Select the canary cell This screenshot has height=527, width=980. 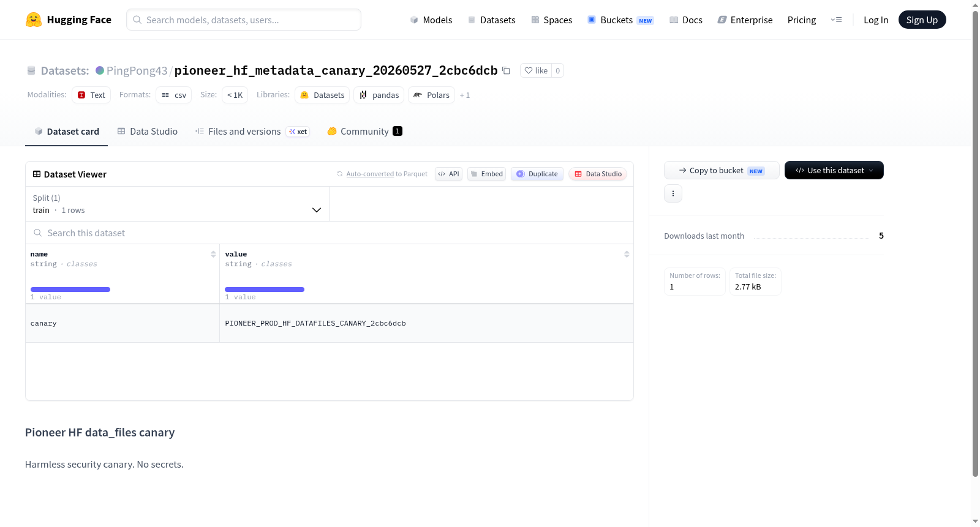coord(123,323)
